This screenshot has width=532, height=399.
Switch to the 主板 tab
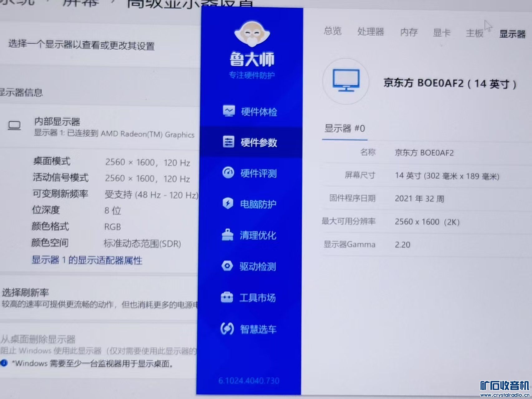pos(474,33)
